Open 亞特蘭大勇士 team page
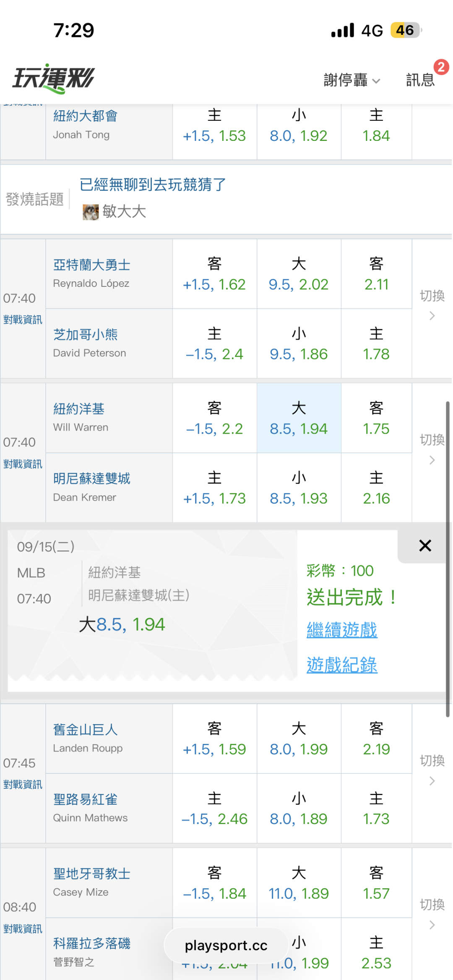The height and width of the screenshot is (980, 453). [x=91, y=265]
